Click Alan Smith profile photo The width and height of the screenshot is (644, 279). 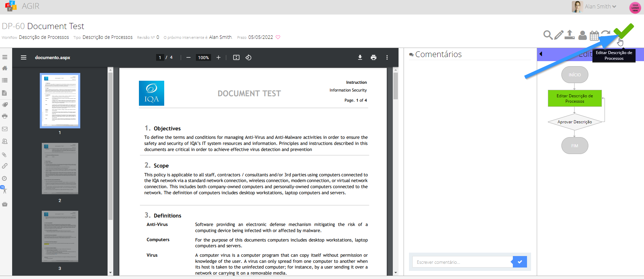(577, 6)
